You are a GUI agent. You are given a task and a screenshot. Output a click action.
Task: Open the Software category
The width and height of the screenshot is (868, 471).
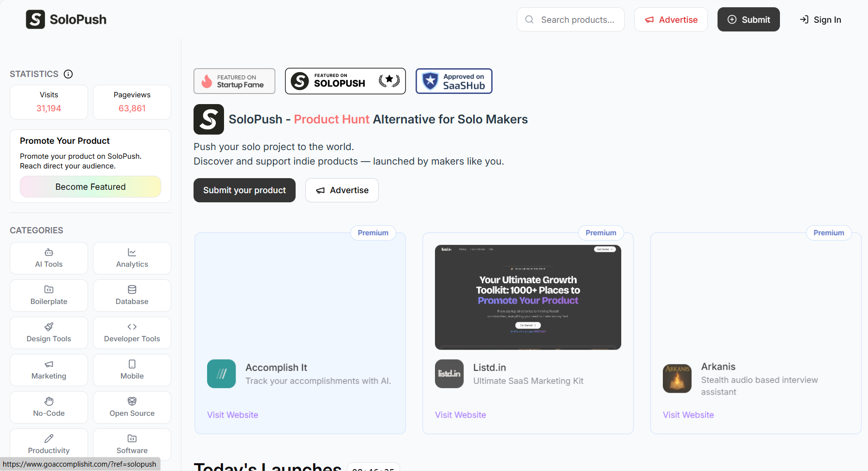coord(132,444)
